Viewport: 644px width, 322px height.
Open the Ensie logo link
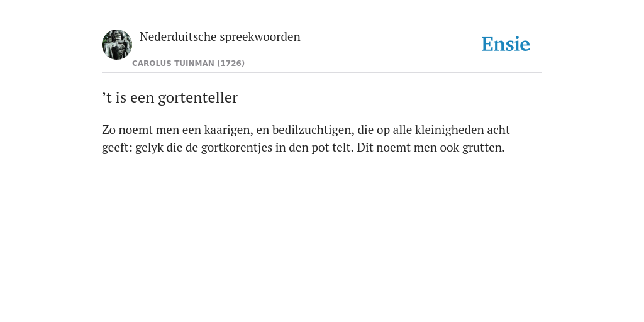click(x=505, y=44)
